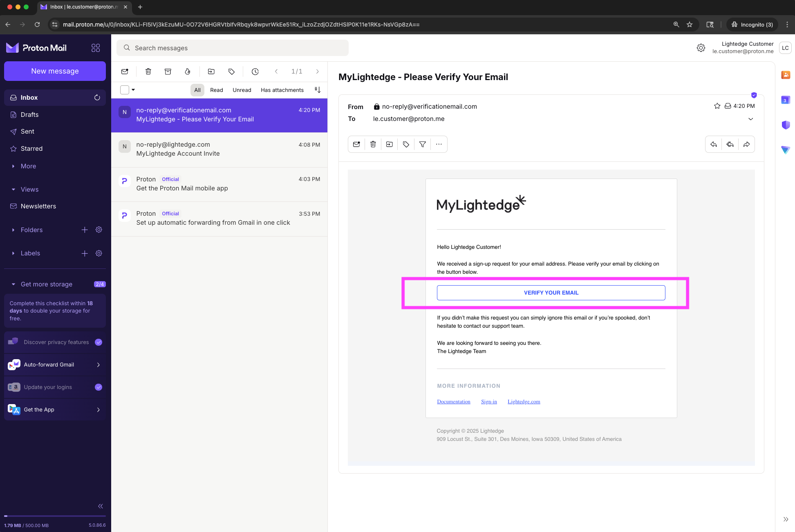
Task: Reply to the verification email
Action: [x=714, y=144]
